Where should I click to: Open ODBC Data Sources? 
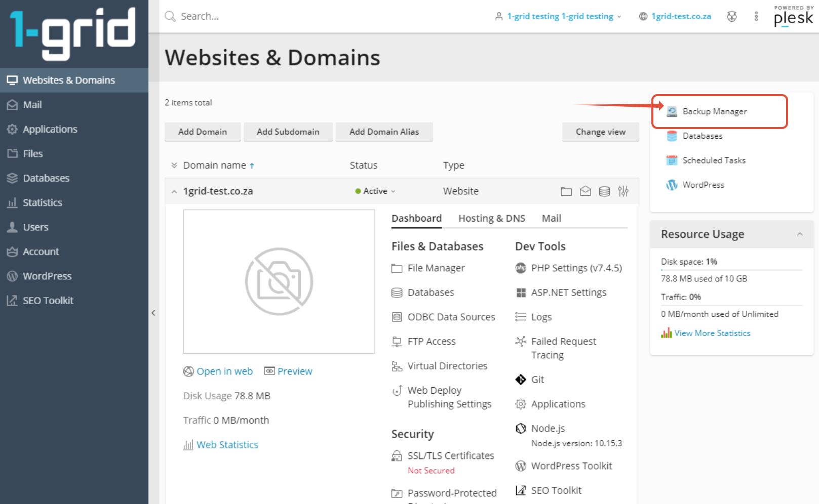pos(443,317)
